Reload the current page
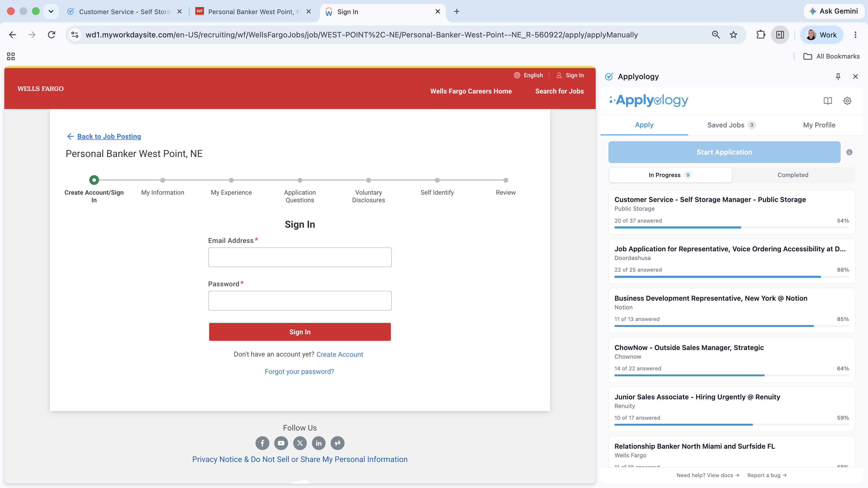 (x=52, y=35)
